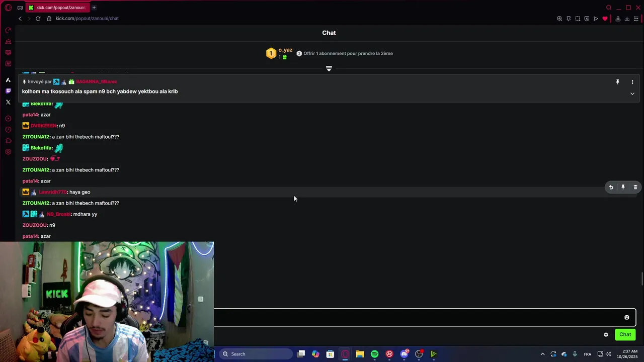
Task: Open the Opera GX main menu logo
Action: 8,8
